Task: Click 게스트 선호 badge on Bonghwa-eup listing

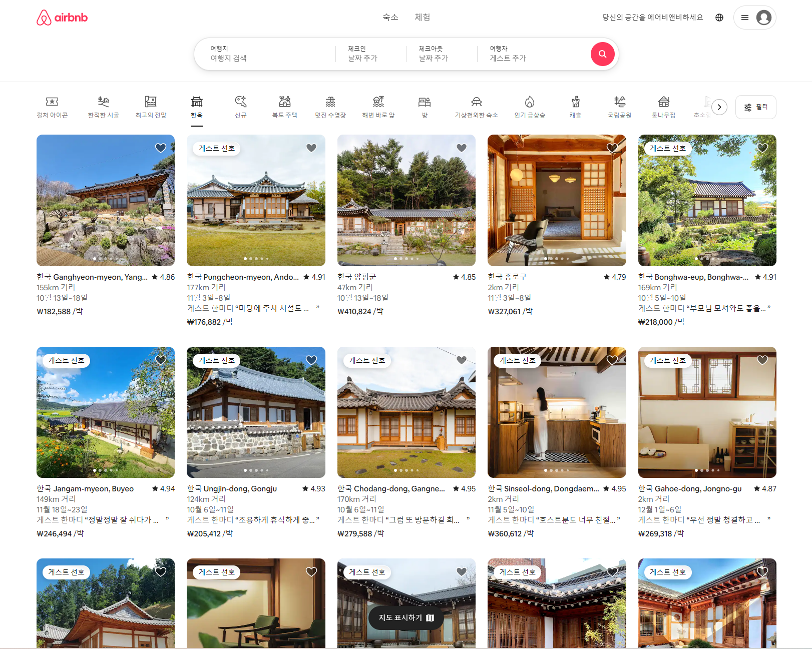Action: tap(667, 148)
